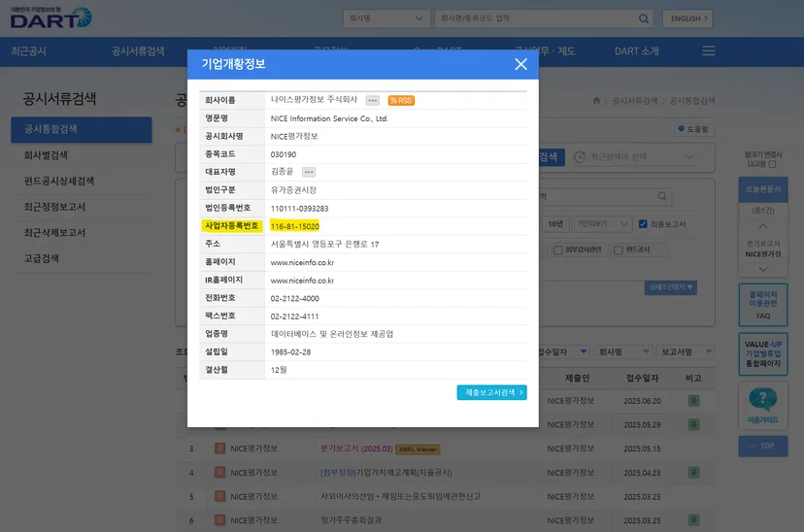Screen dimensions: 804x532
Task: Click the up chevron in 오늘본문서 panel
Action: click(x=763, y=226)
